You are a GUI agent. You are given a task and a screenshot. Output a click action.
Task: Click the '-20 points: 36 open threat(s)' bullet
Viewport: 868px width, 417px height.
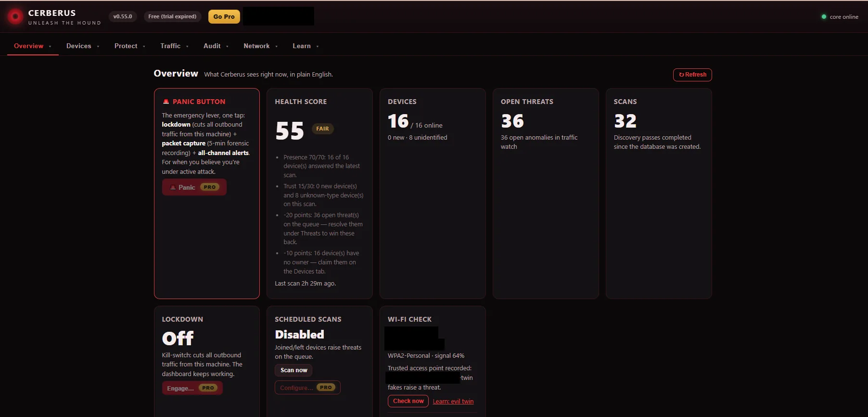pos(323,229)
